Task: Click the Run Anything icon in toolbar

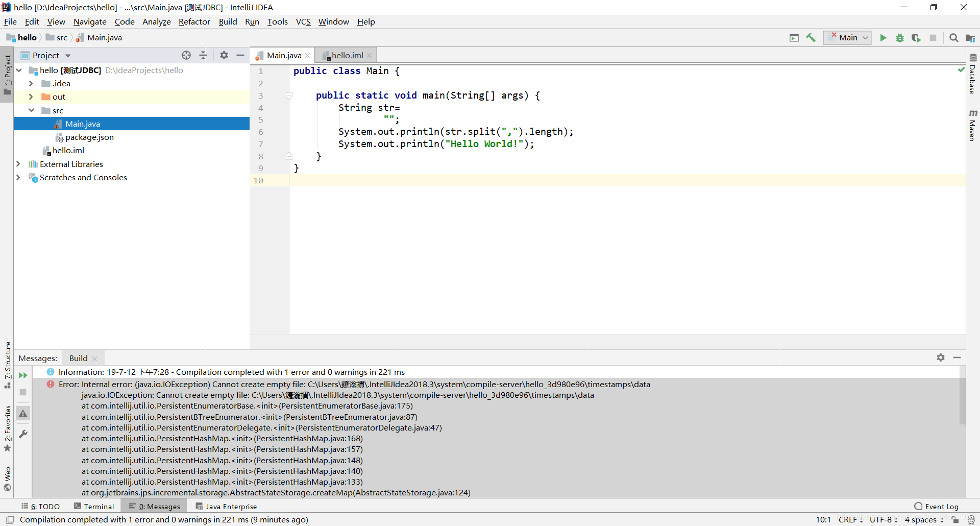Action: click(x=794, y=38)
